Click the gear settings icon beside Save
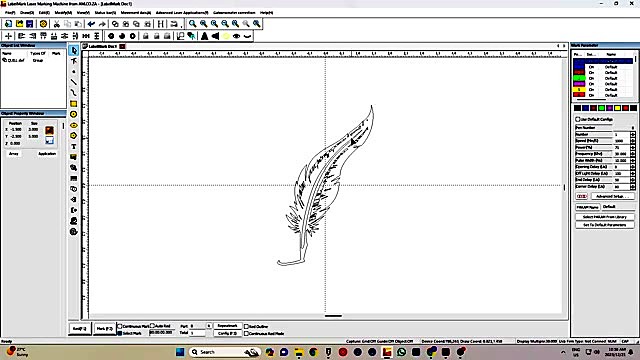The height and width of the screenshot is (360, 640). point(43,24)
